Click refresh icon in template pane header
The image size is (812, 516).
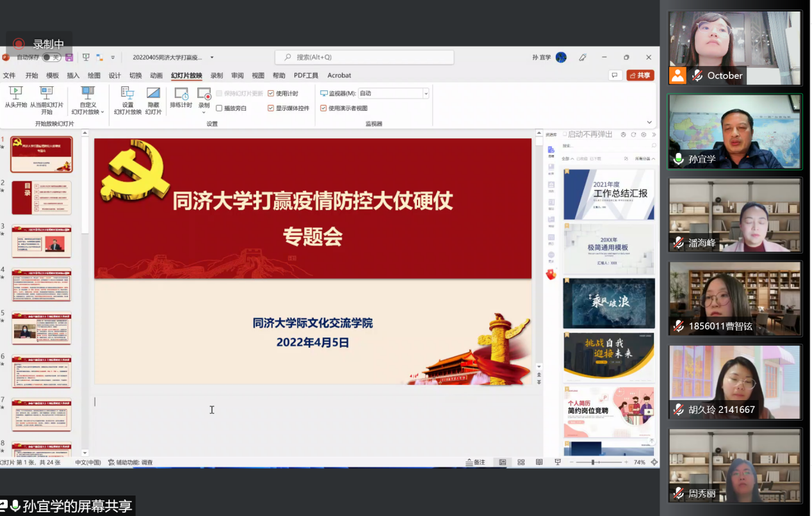click(x=633, y=134)
